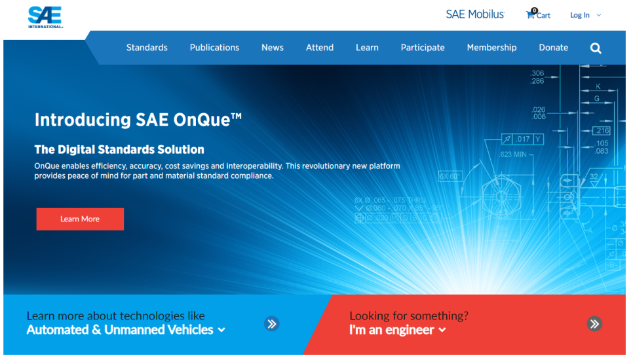This screenshot has width=633, height=364.
Task: Open the I'm an engineer dropdown
Action: (398, 330)
